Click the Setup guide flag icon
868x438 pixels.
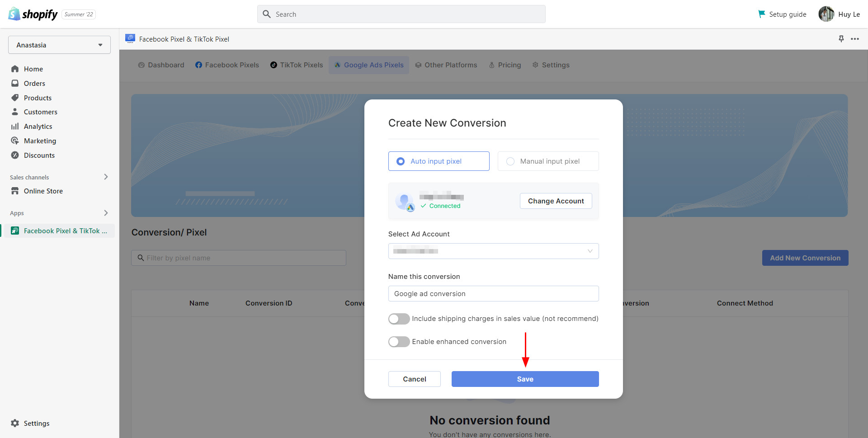762,14
